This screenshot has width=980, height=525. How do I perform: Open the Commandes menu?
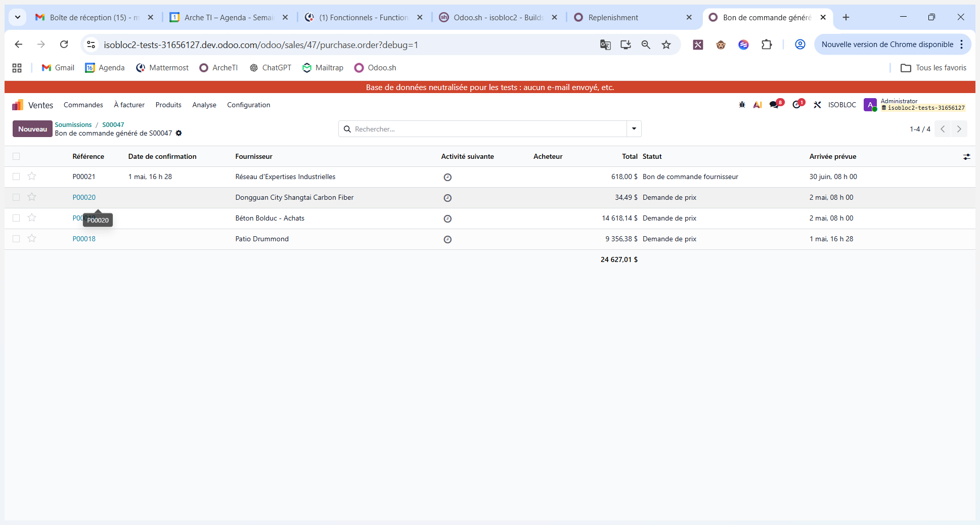pyautogui.click(x=83, y=105)
